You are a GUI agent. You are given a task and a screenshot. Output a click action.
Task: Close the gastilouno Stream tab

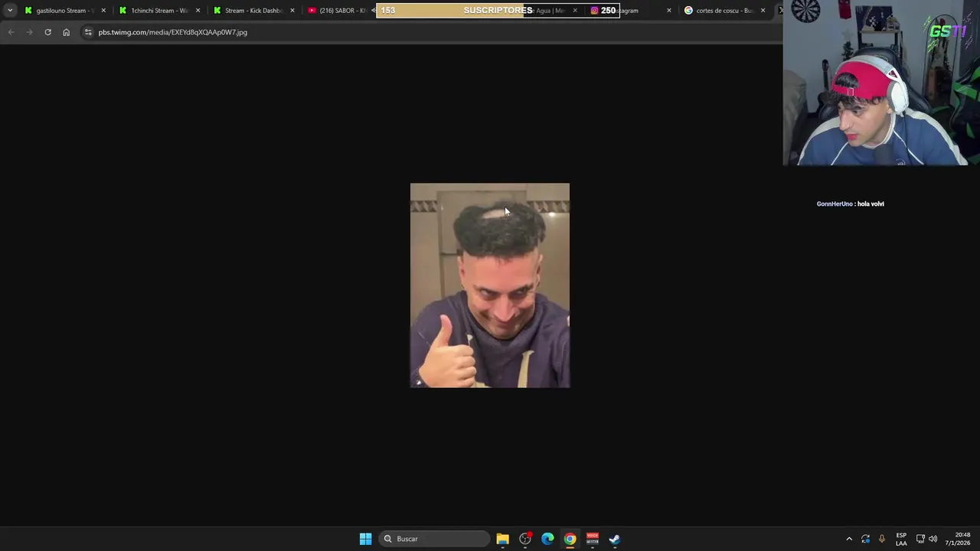click(103, 11)
